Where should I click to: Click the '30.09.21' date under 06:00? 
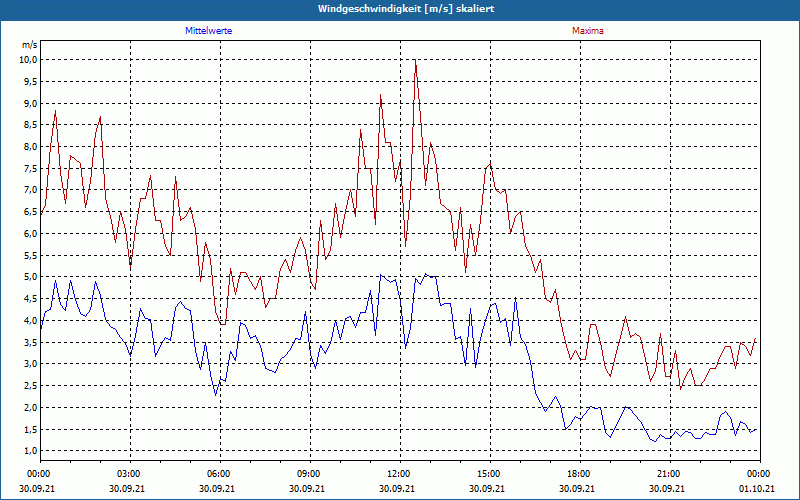point(217,488)
